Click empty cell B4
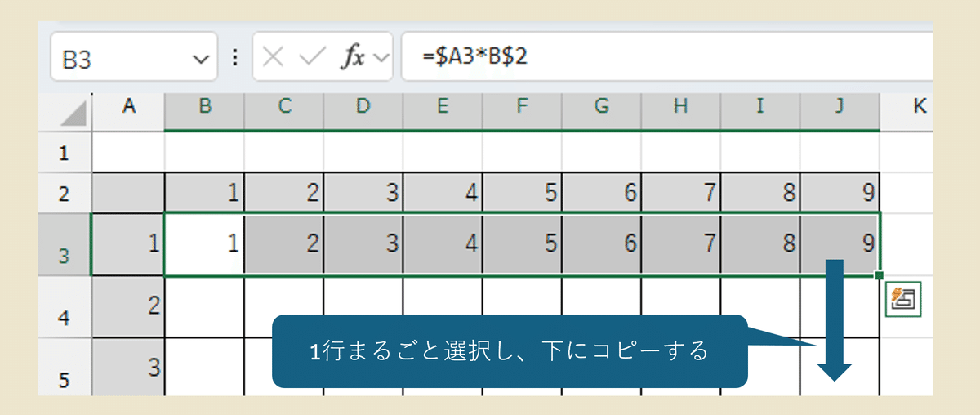The width and height of the screenshot is (980, 415). pyautogui.click(x=204, y=306)
